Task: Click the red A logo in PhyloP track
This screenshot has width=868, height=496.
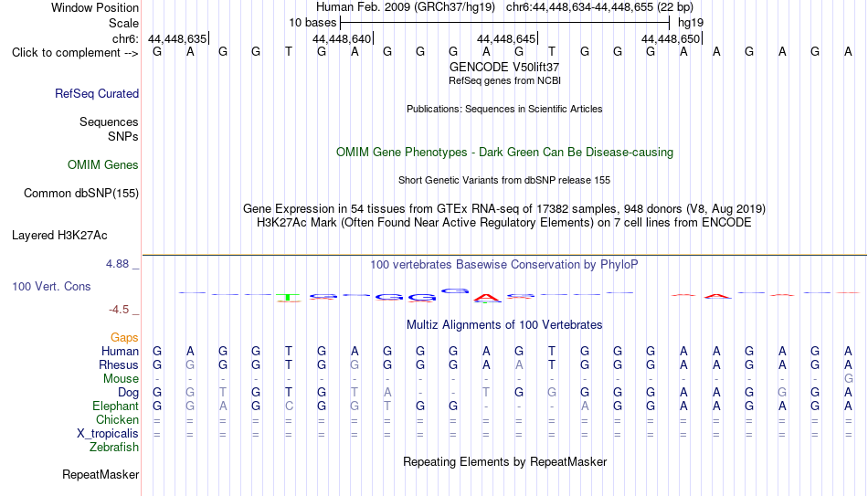Action: coord(486,299)
